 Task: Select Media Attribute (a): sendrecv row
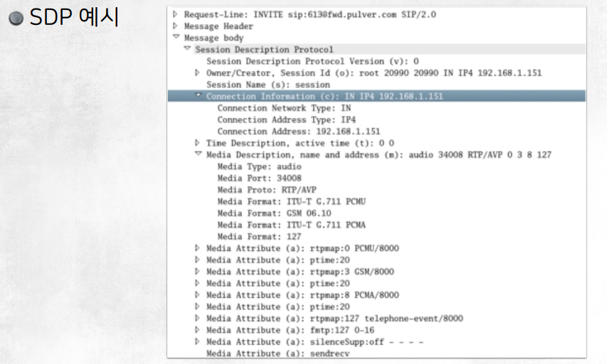pos(278,353)
